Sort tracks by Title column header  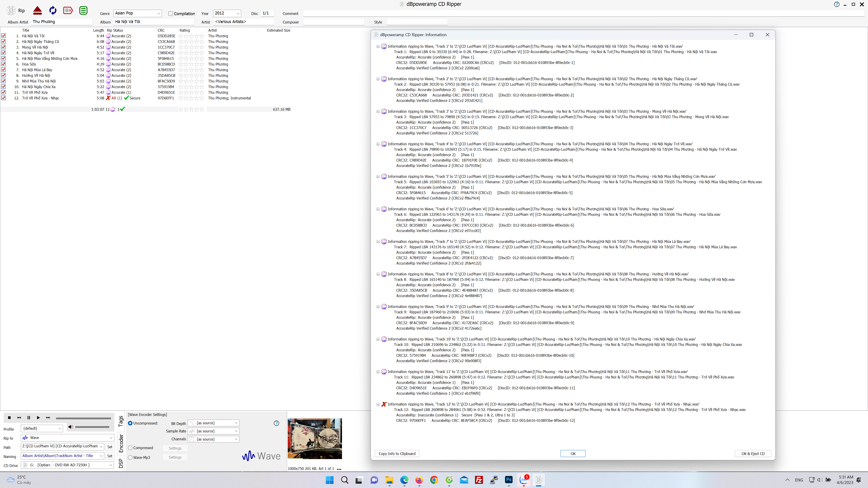pyautogui.click(x=26, y=30)
